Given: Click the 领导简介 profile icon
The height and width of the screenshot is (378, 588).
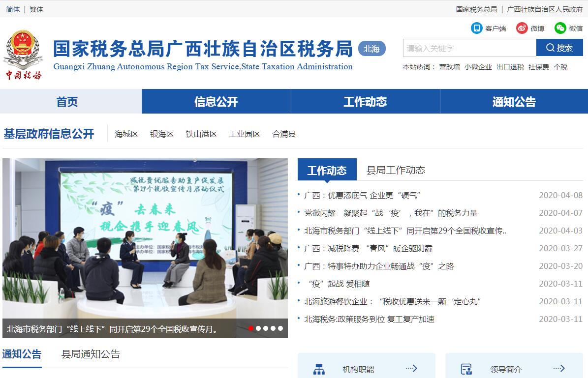Looking at the screenshot, I should pyautogui.click(x=466, y=369).
